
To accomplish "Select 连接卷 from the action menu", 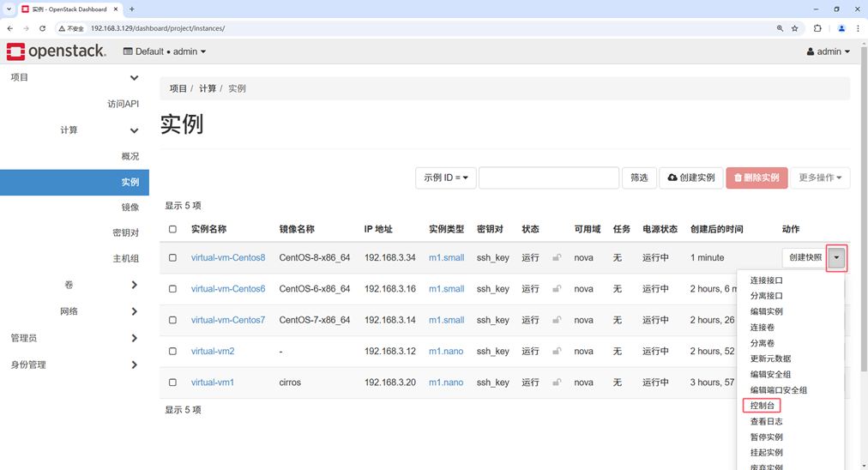I will [763, 327].
